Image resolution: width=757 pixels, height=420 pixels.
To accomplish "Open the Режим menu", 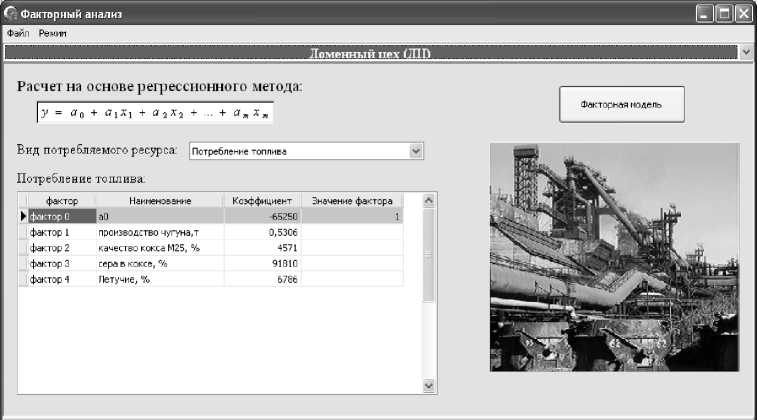I will point(53,33).
